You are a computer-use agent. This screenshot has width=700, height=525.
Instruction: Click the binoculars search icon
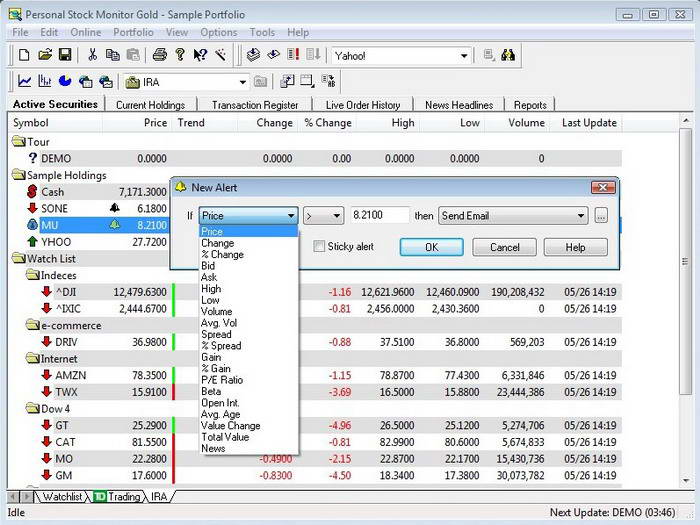508,55
